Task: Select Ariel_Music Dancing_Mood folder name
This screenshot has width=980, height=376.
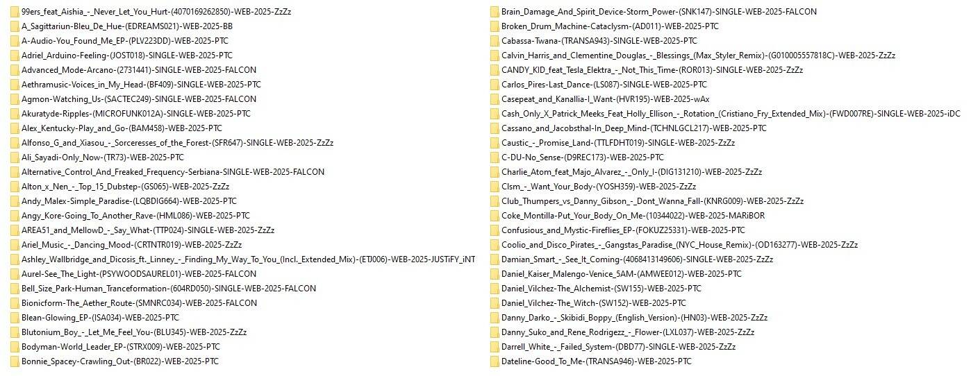Action: click(131, 245)
